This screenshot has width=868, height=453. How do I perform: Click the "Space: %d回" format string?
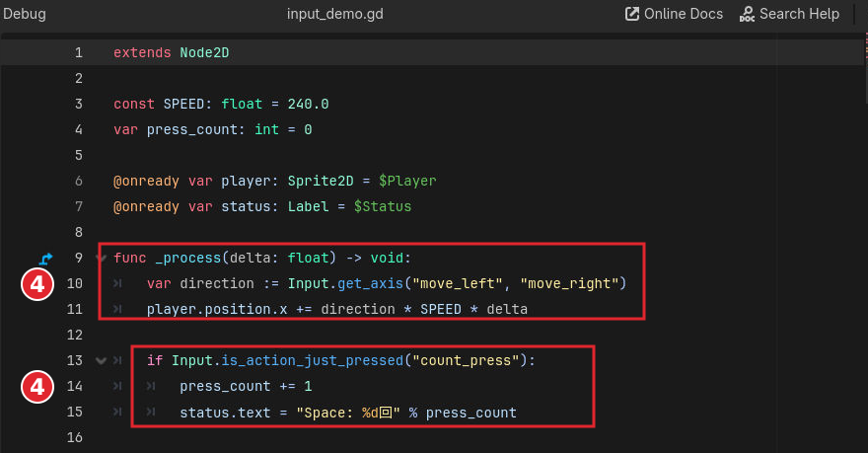[347, 413]
